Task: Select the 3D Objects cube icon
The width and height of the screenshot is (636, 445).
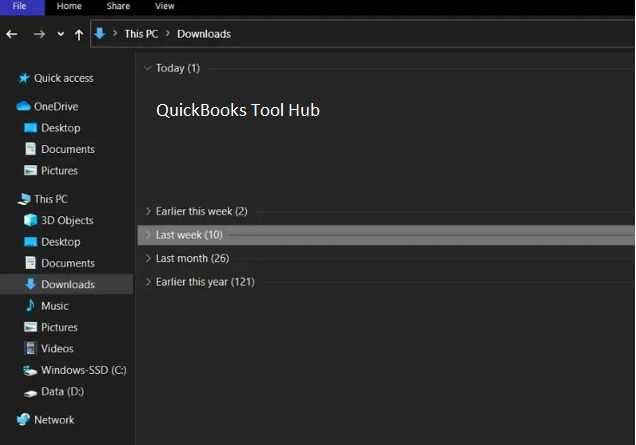Action: click(30, 220)
